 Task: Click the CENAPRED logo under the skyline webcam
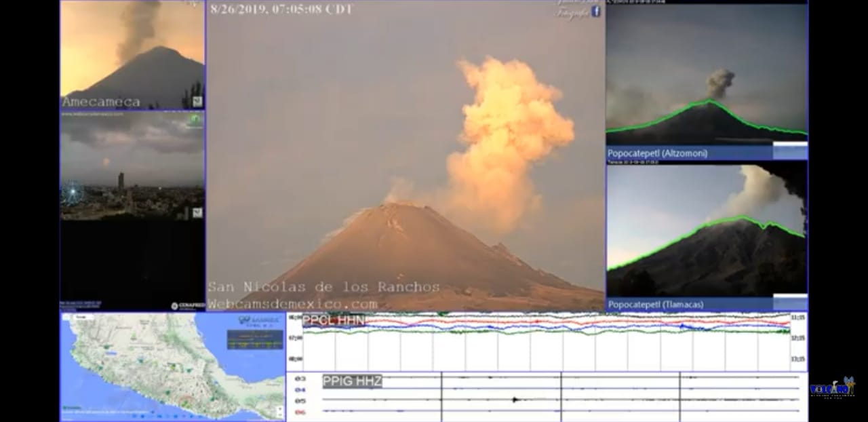click(188, 306)
